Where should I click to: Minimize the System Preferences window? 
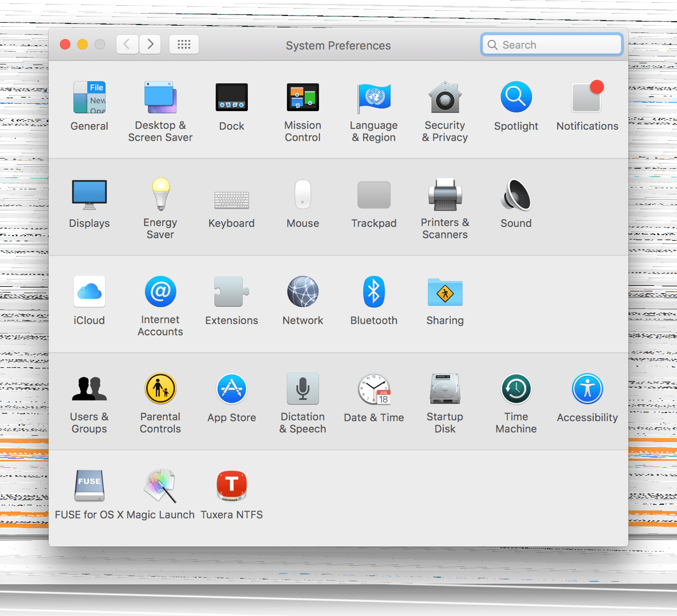click(82, 44)
